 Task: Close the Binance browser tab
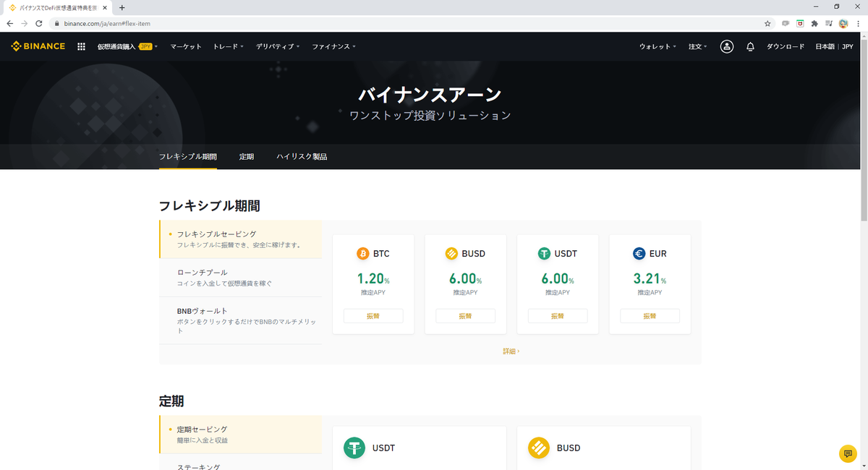[106, 7]
